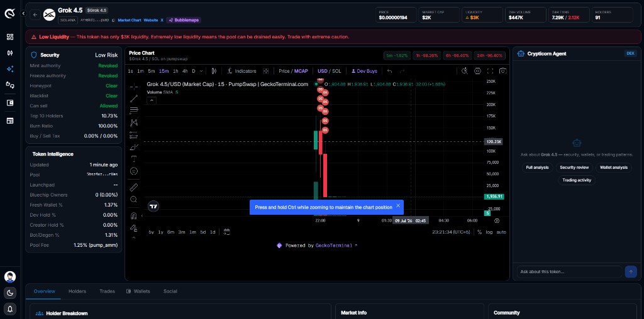Take a chart snapshot with camera icon

click(502, 71)
